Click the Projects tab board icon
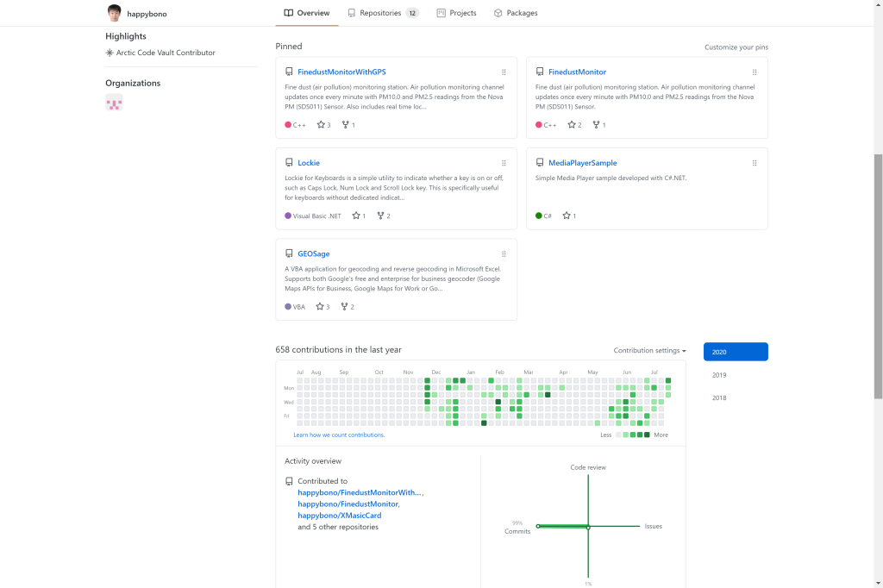 point(441,13)
